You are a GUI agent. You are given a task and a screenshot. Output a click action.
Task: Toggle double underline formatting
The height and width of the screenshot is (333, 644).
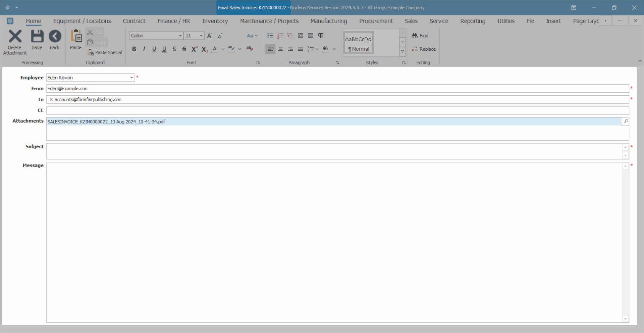click(x=164, y=49)
